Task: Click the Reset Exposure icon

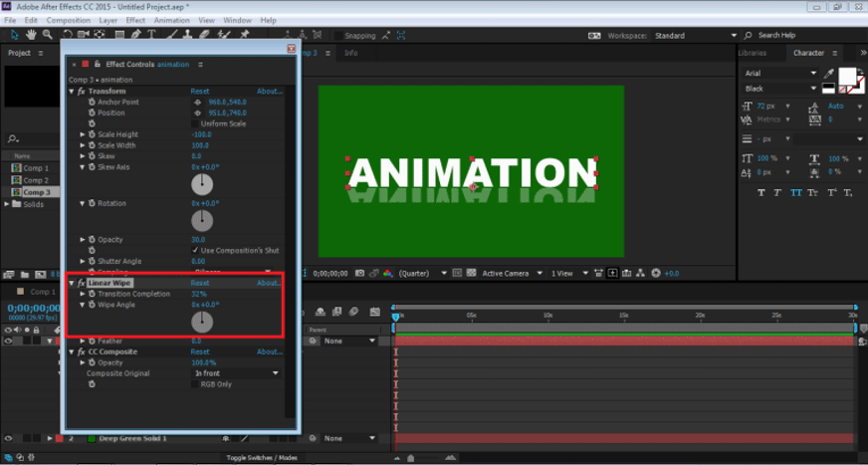Action: 656,273
